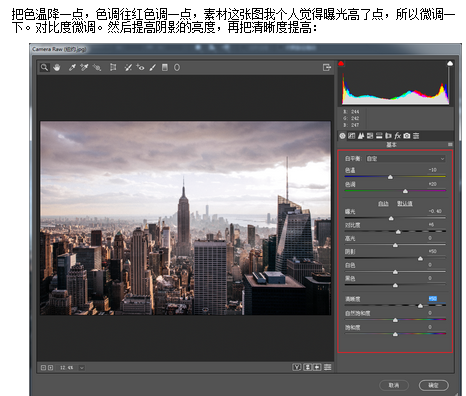Open the Basic panel tab
The height and width of the screenshot is (396, 466).
(342, 136)
